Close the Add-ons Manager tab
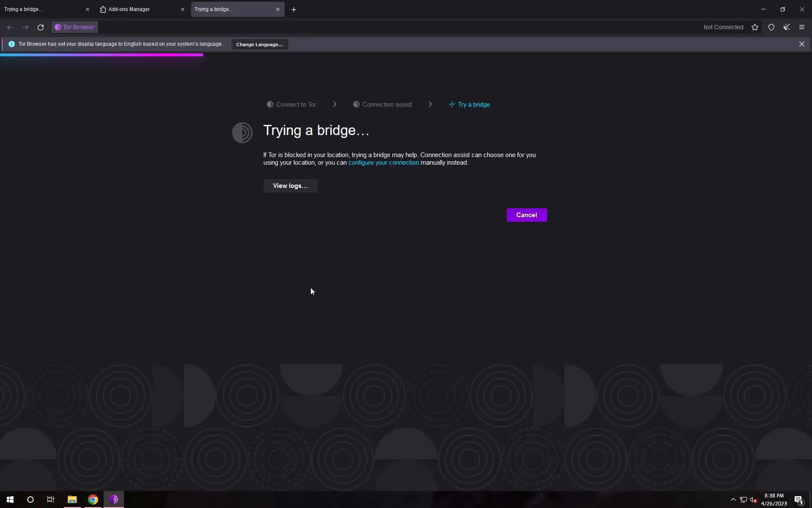This screenshot has width=812, height=508. tap(183, 9)
